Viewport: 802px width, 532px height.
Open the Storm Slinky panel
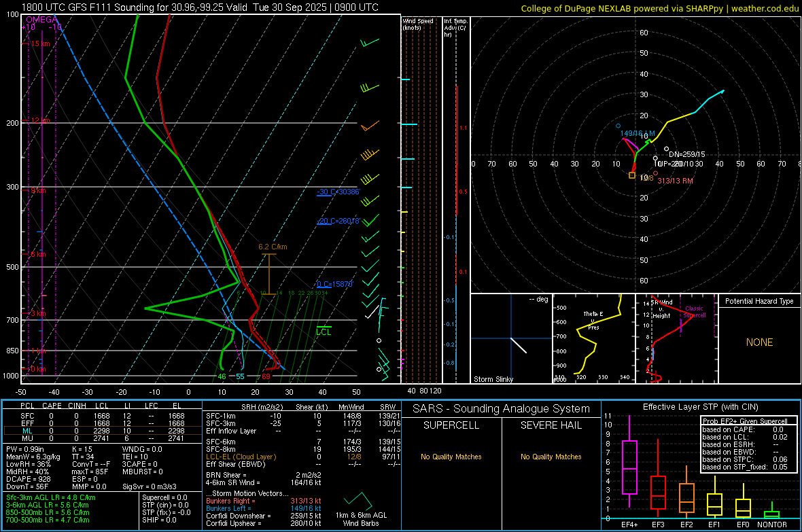511,338
